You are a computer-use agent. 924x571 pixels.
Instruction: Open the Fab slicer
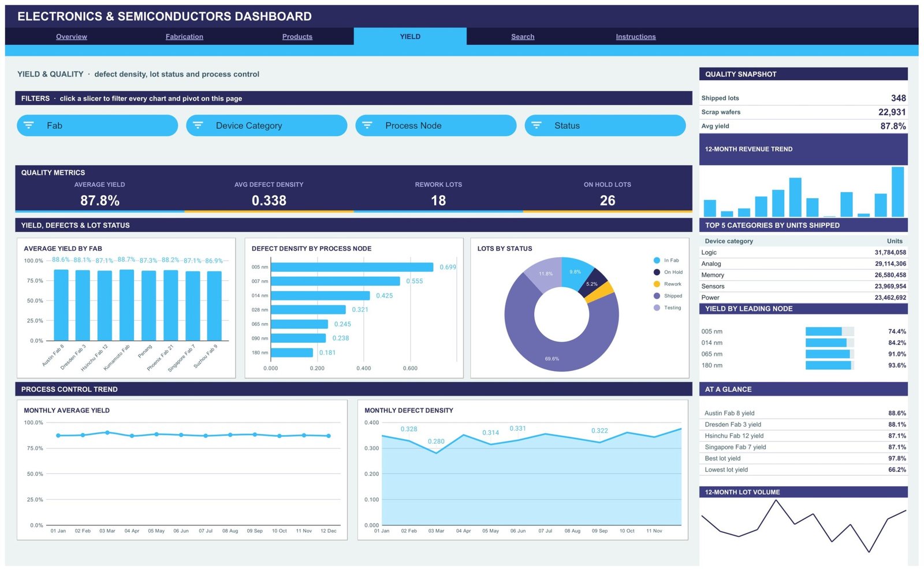pyautogui.click(x=97, y=125)
